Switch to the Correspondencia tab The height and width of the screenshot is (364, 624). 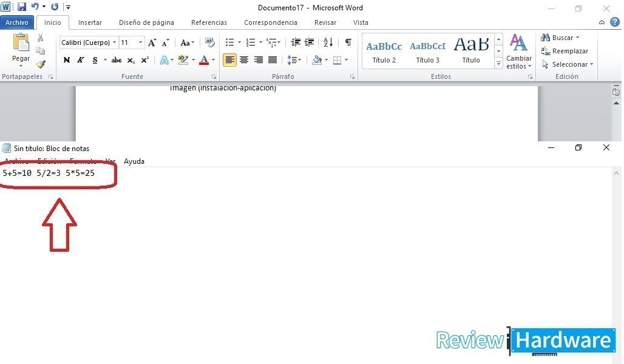click(271, 22)
